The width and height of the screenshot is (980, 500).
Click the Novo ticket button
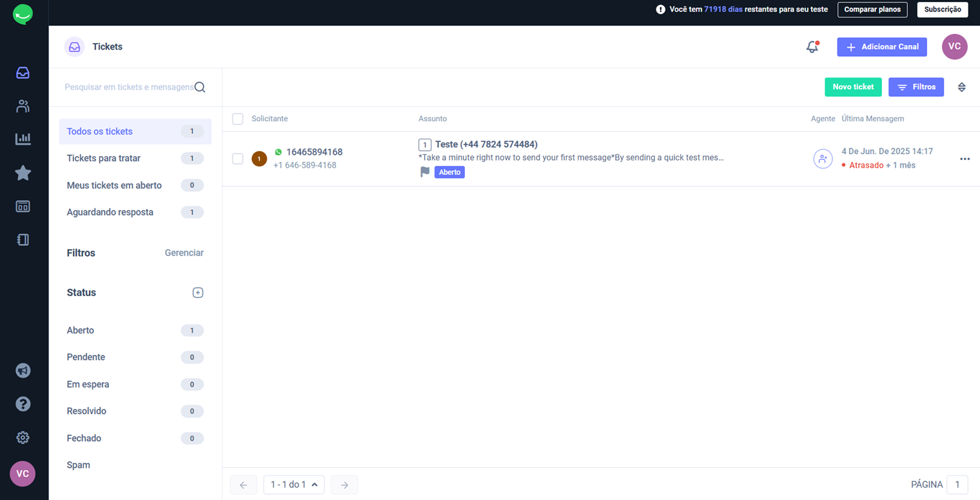pyautogui.click(x=853, y=87)
